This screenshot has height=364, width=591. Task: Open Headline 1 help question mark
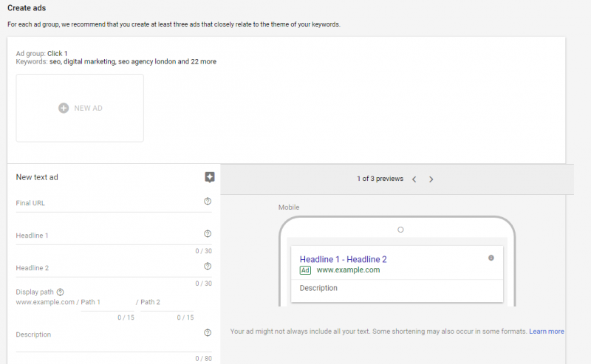[208, 233]
